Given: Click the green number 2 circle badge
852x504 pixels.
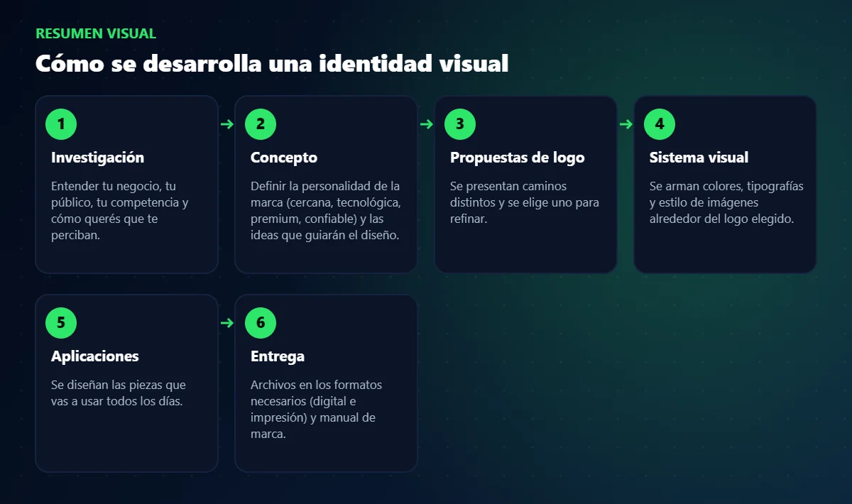Looking at the screenshot, I should point(261,124).
